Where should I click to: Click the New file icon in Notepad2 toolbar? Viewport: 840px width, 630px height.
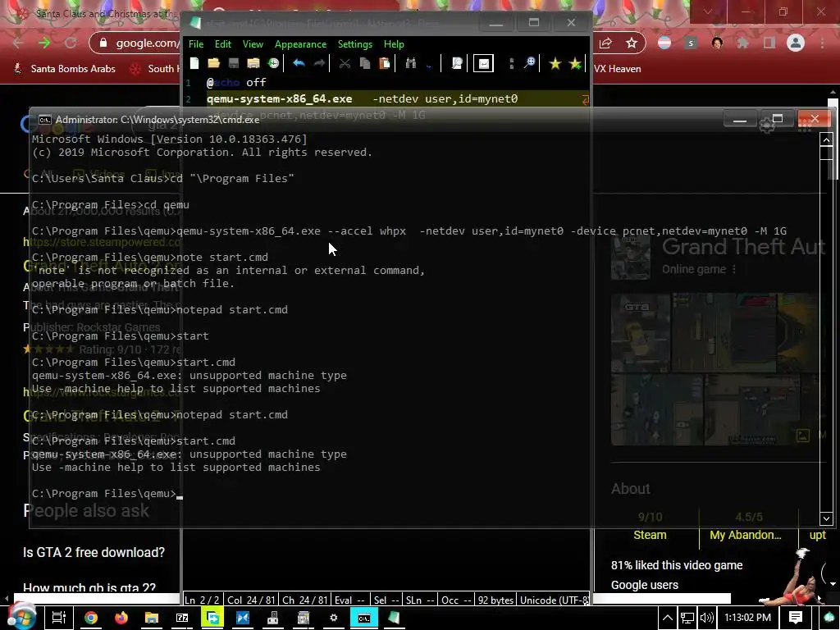[x=194, y=63]
